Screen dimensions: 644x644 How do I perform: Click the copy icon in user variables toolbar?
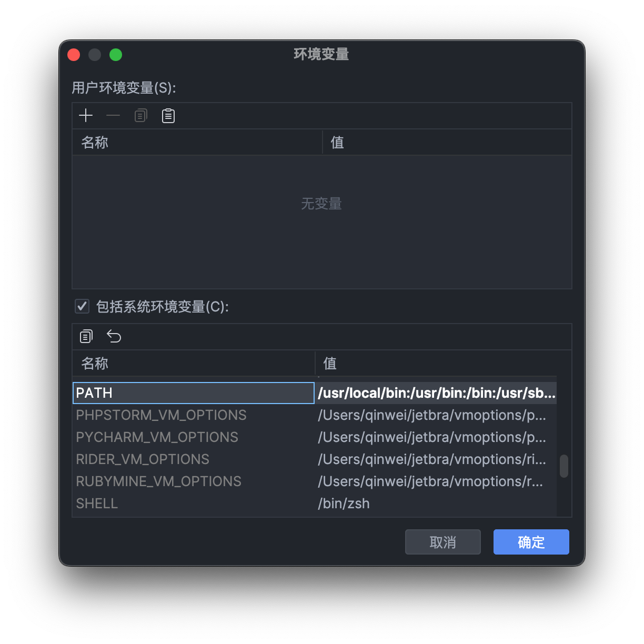pos(140,115)
